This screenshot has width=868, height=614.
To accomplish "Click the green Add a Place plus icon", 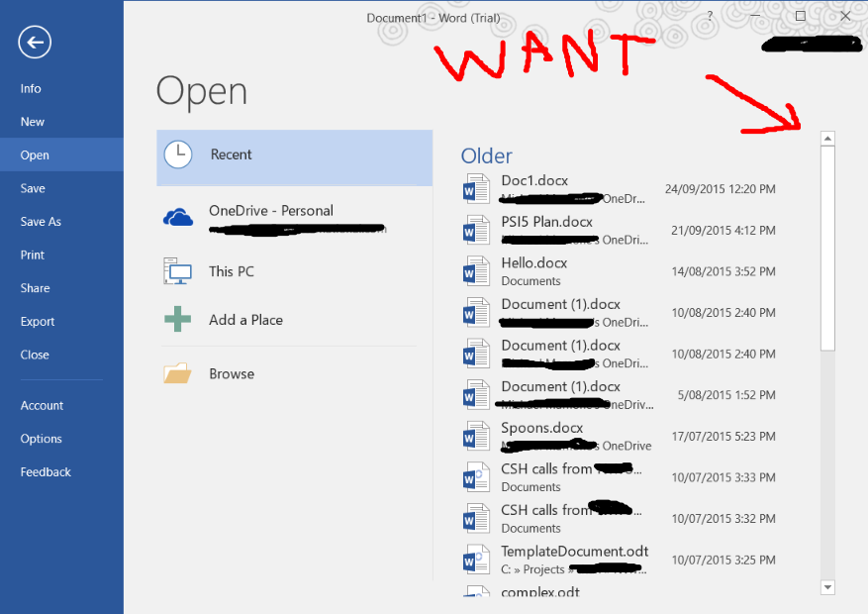I will coord(178,319).
